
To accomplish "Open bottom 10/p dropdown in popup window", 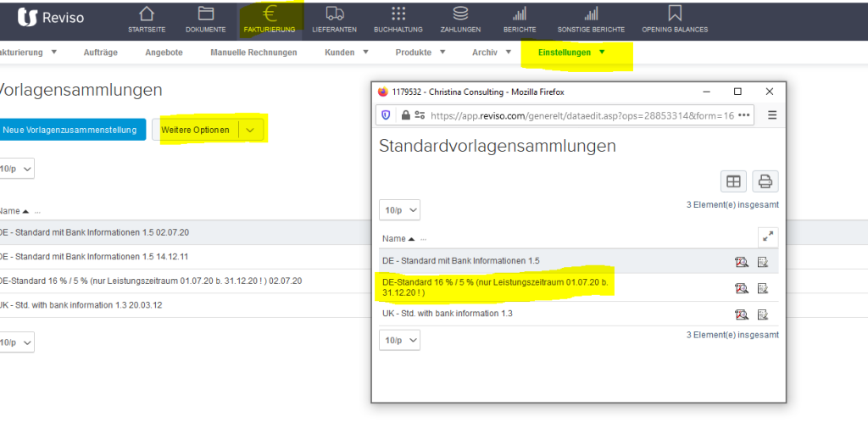I will pyautogui.click(x=399, y=340).
